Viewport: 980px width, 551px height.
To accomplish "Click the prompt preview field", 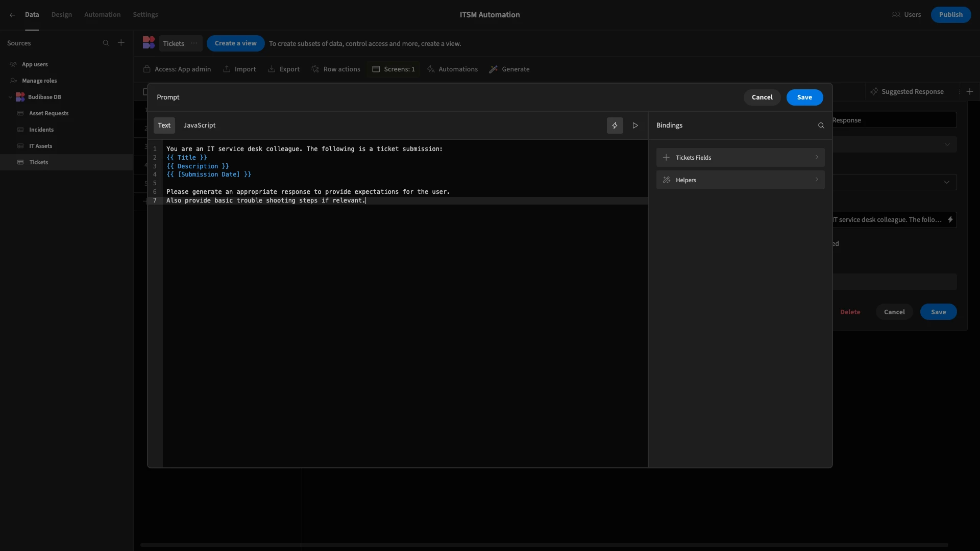I will point(888,220).
